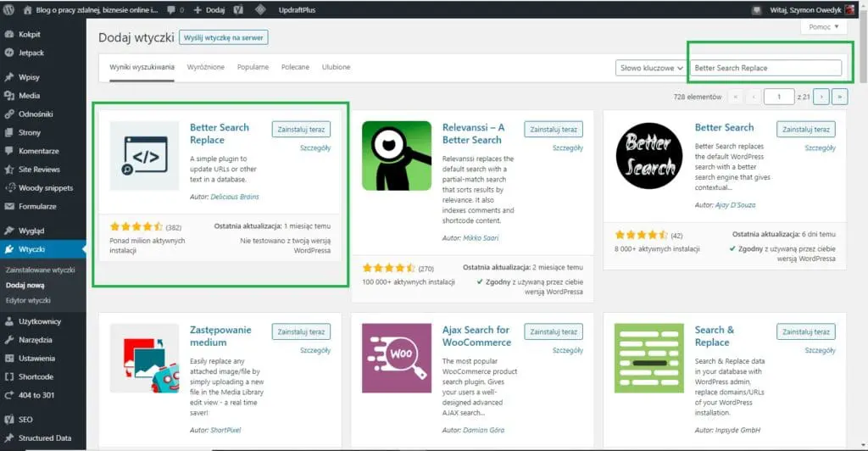Click the Wtyczki plug icon
This screenshot has height=451, width=868.
(x=8, y=249)
